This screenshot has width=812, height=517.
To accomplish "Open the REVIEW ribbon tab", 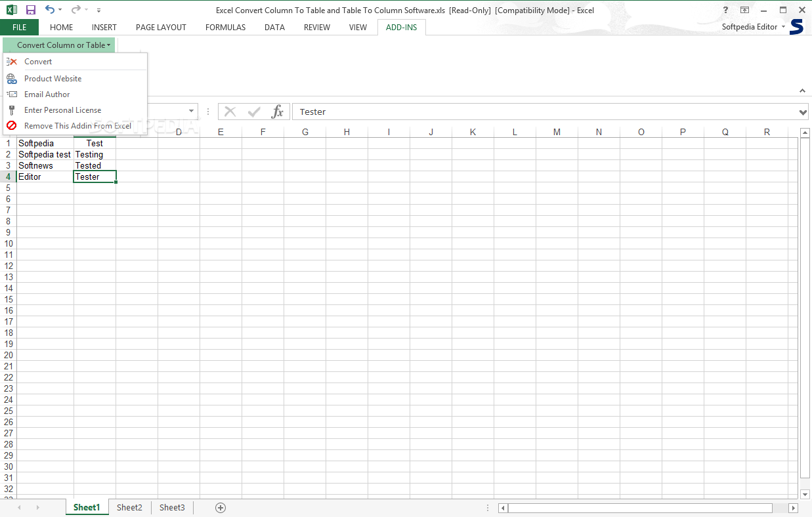I will [x=317, y=28].
